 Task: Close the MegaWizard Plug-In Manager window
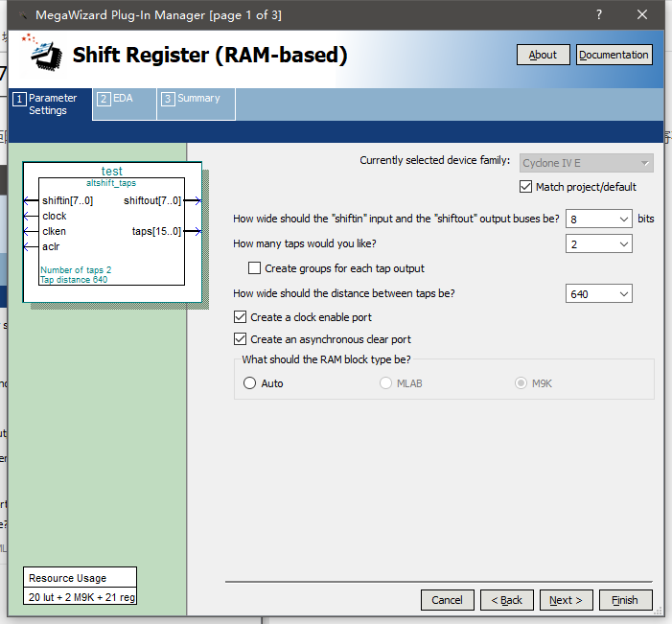642,15
